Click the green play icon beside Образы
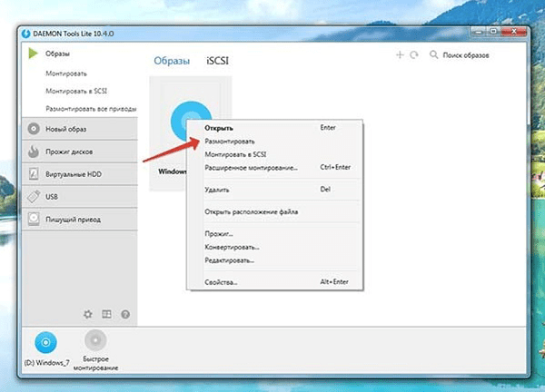Viewport: 545px width, 392px height. [x=33, y=54]
